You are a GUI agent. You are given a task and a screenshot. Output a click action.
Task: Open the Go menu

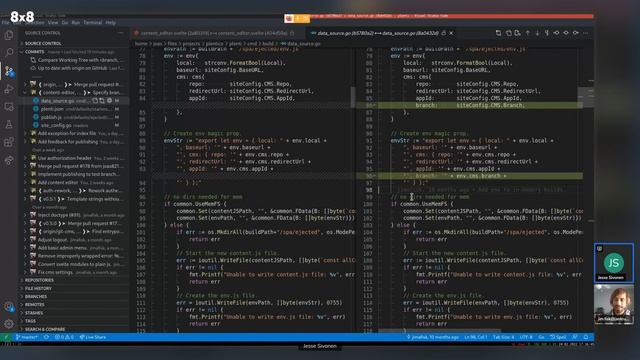(x=65, y=23)
